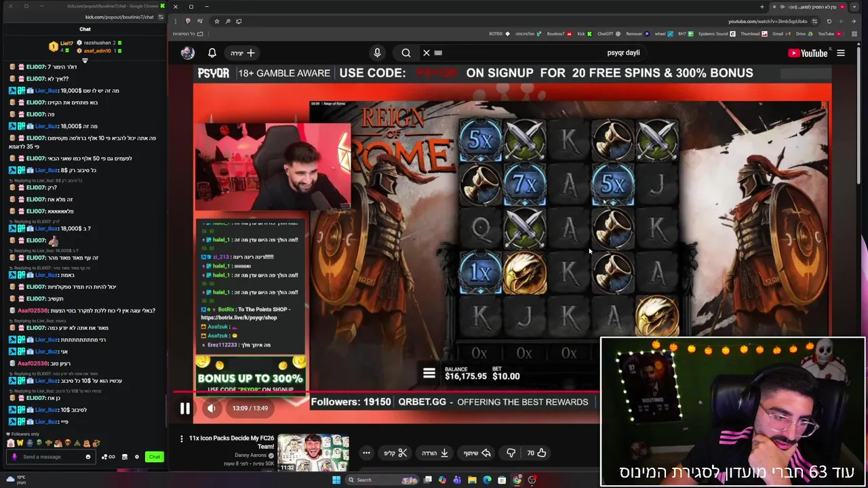This screenshot has width=868, height=488.
Task: Open the 11x Icon Packs video thumbnail
Action: pyautogui.click(x=313, y=453)
